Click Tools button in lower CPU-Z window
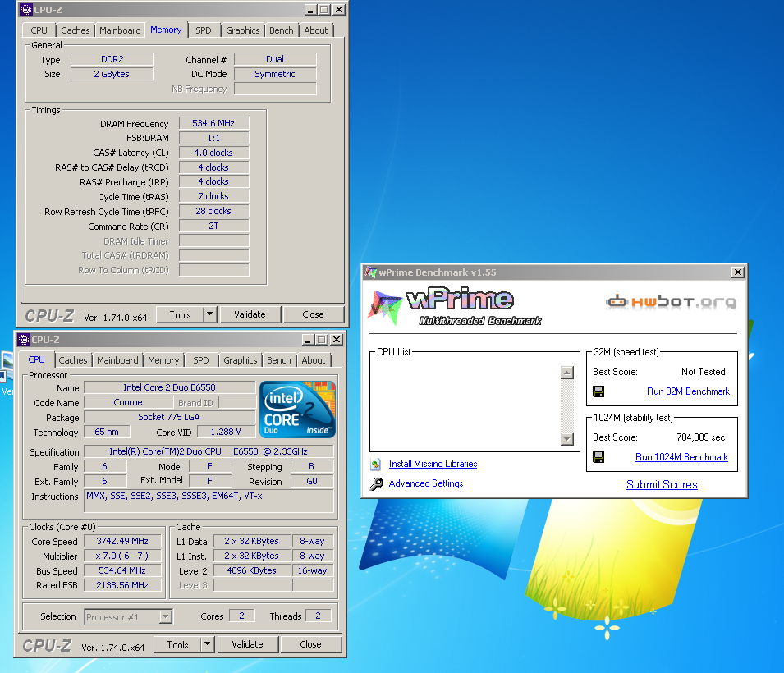 point(177,644)
